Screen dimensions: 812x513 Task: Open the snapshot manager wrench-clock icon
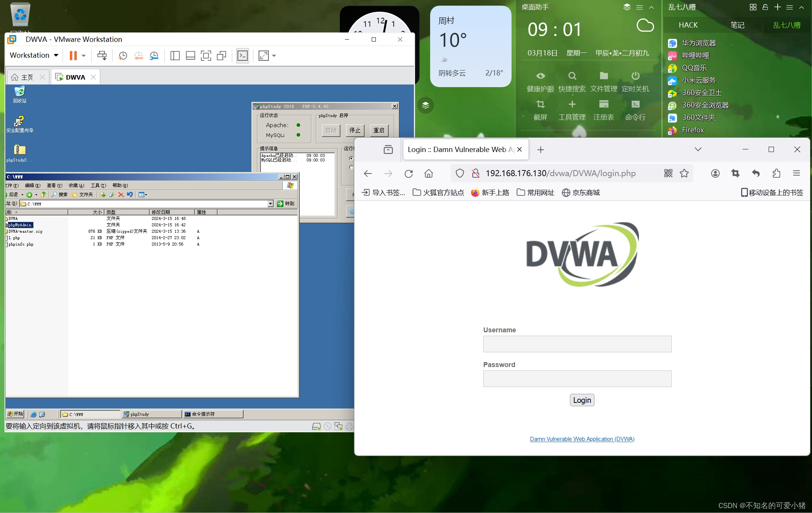[x=154, y=56]
